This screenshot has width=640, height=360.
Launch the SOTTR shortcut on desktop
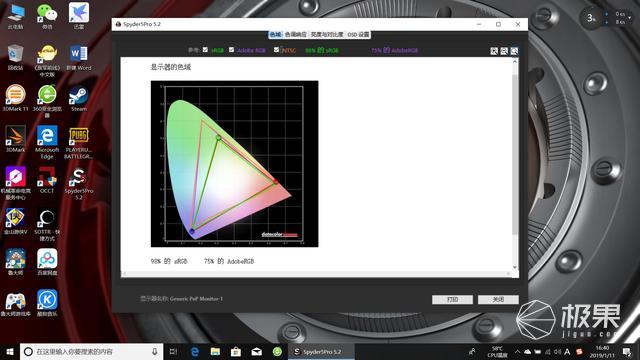coord(47,224)
